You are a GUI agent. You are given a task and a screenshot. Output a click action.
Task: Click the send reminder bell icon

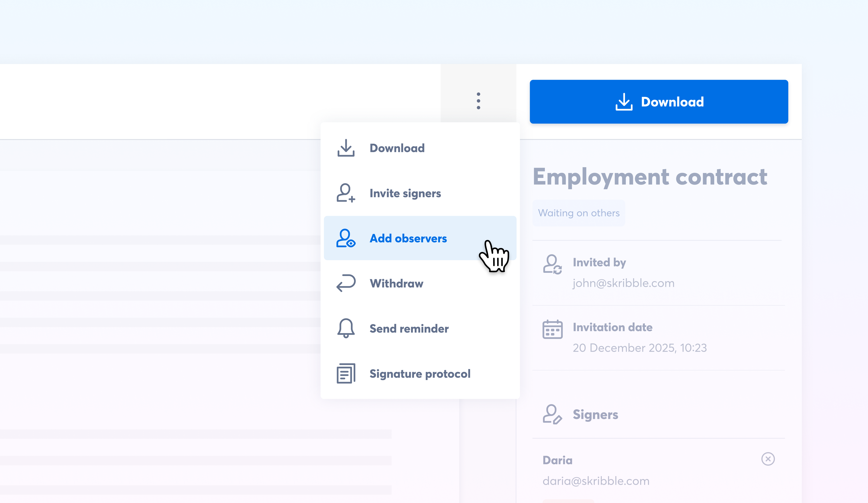[x=346, y=328]
